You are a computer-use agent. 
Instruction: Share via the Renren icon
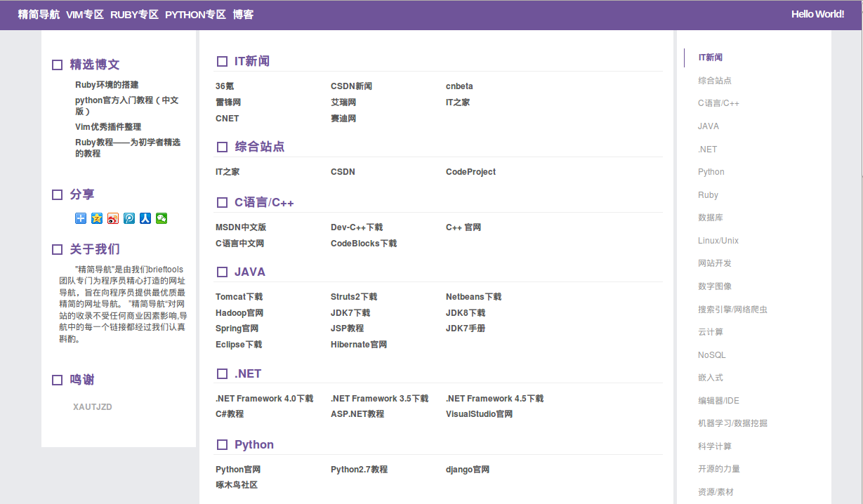pyautogui.click(x=145, y=218)
